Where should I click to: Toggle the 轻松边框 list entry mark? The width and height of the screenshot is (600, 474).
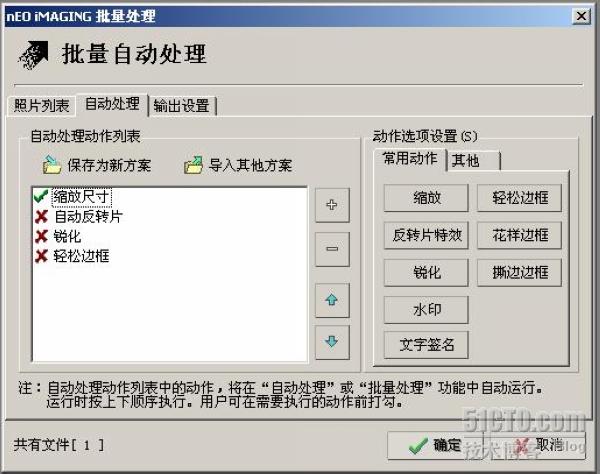(x=41, y=256)
